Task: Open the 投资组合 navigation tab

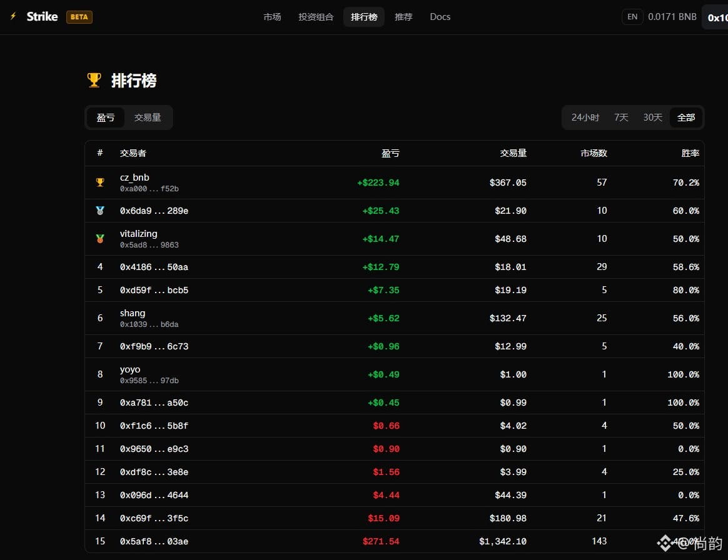Action: click(x=316, y=17)
